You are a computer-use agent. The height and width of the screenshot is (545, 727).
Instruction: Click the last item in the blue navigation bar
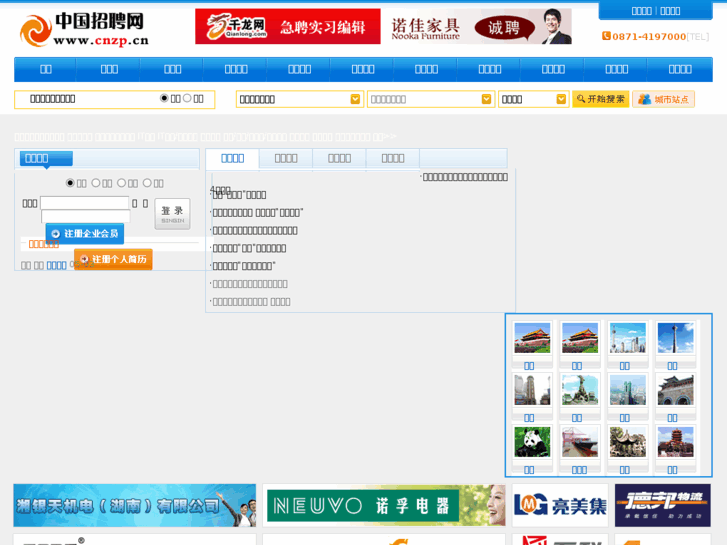[680, 70]
